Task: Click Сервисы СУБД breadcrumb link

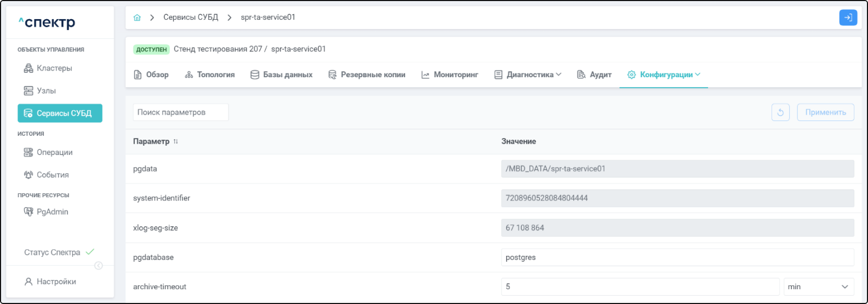Action: click(x=191, y=18)
